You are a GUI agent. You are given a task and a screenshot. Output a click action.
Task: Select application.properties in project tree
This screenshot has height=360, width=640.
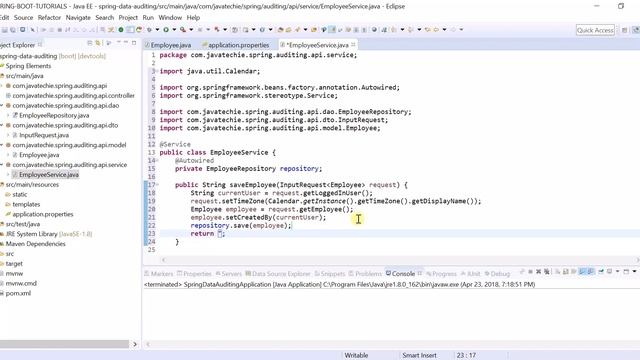pos(43,214)
